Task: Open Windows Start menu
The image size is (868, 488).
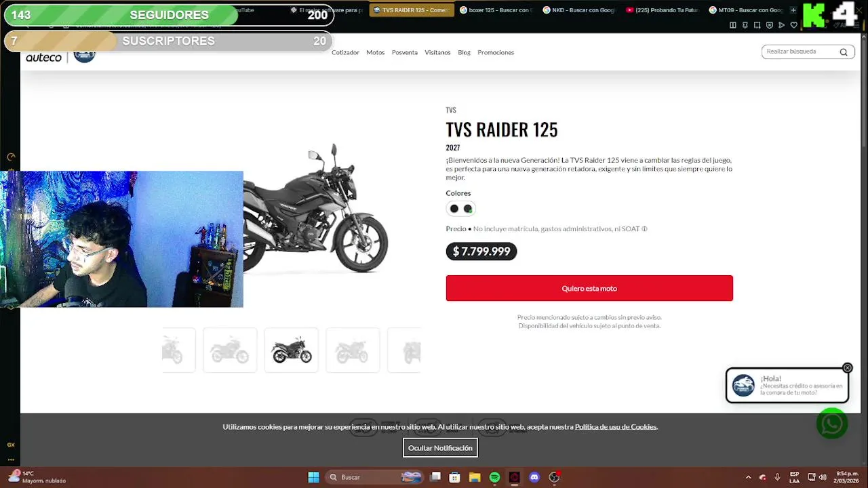Action: point(313,477)
